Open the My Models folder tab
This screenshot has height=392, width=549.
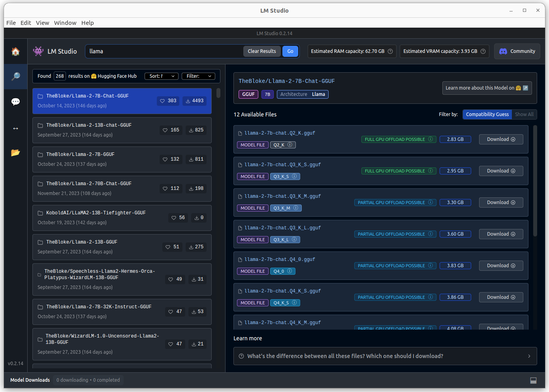pyautogui.click(x=15, y=152)
